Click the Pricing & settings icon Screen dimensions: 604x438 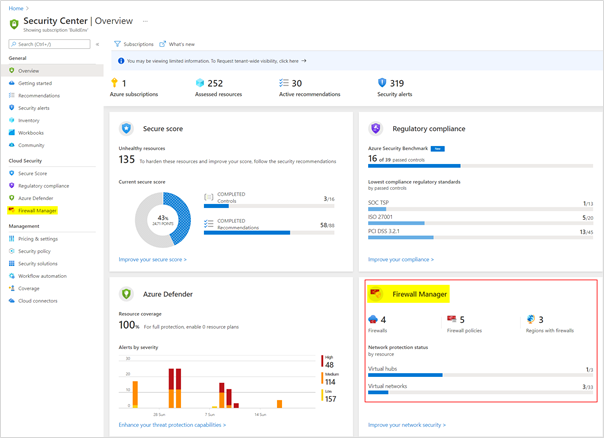(x=12, y=239)
